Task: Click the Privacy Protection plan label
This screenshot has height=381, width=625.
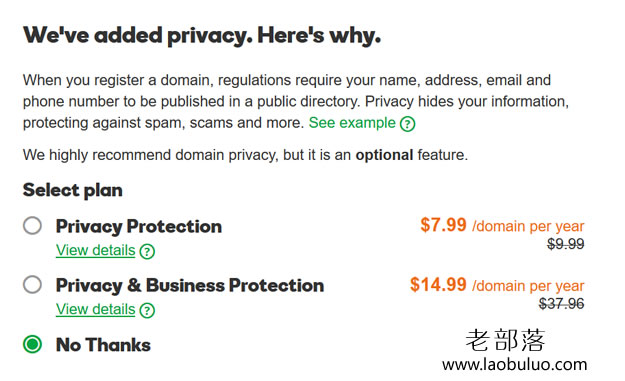Action: click(139, 227)
